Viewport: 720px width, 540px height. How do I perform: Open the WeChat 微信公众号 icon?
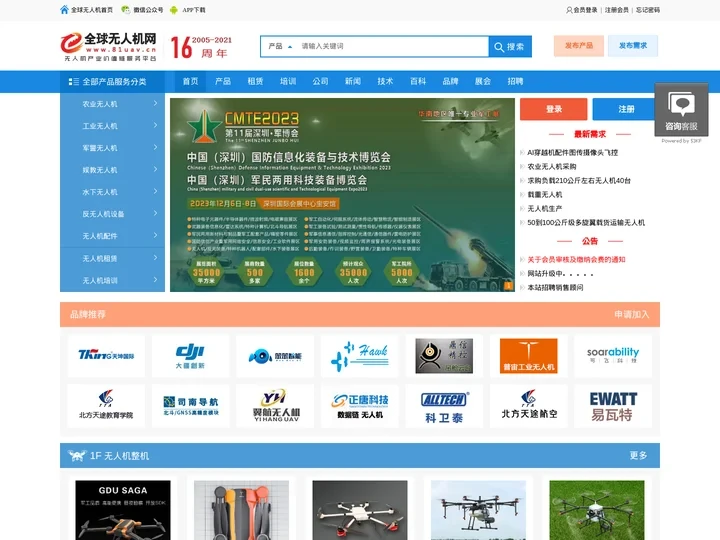tap(125, 10)
